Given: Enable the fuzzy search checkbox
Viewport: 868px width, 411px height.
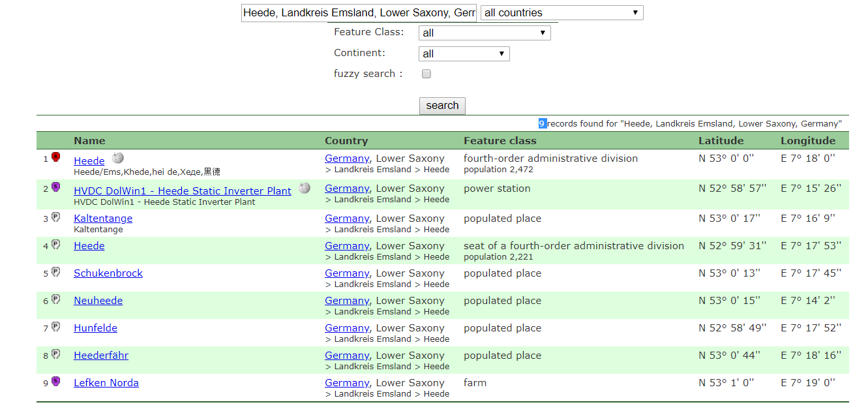Looking at the screenshot, I should coord(427,74).
